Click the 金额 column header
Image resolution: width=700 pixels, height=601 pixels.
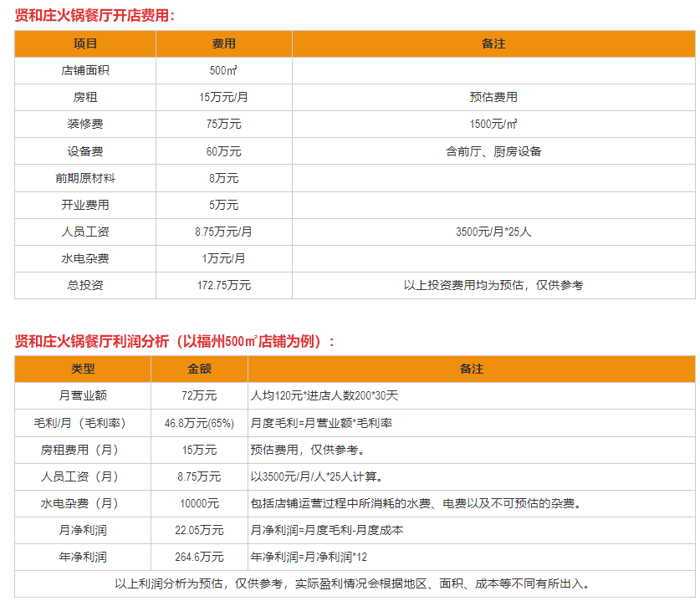[199, 369]
